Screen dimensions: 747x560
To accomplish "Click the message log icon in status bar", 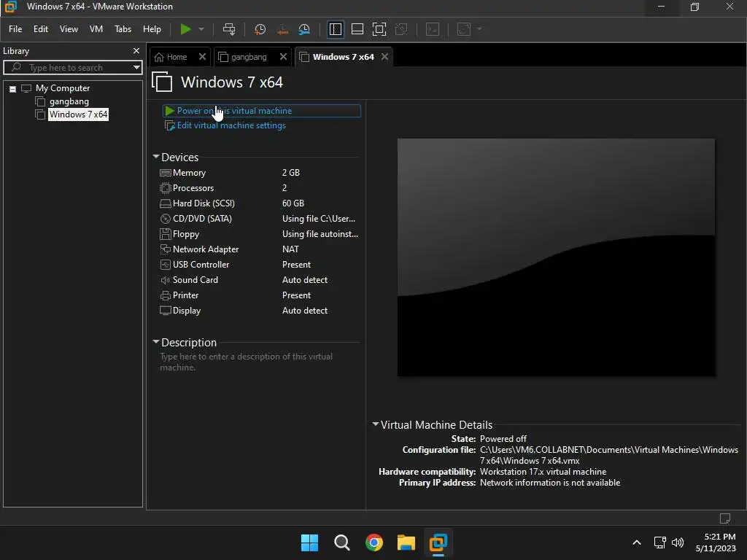I will (x=724, y=518).
